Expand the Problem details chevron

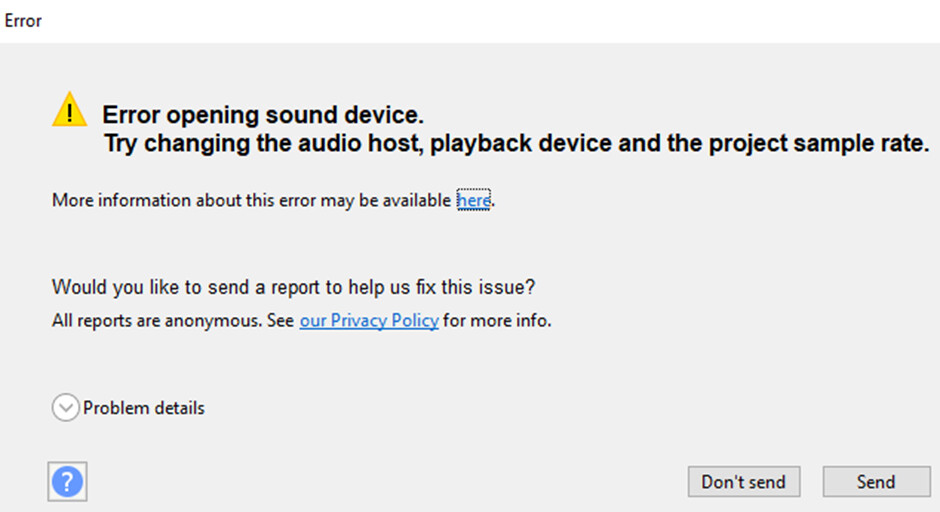coord(66,408)
